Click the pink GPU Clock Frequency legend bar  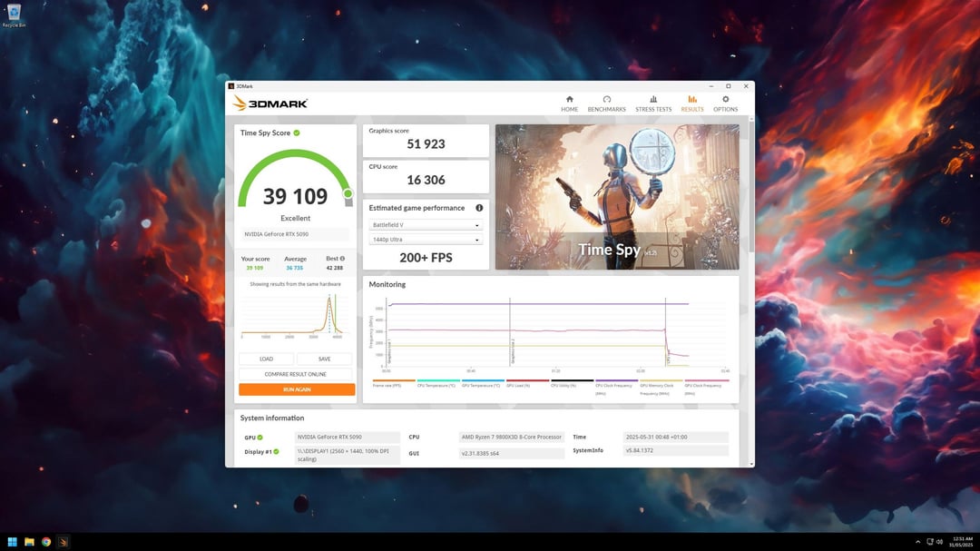[x=706, y=380]
